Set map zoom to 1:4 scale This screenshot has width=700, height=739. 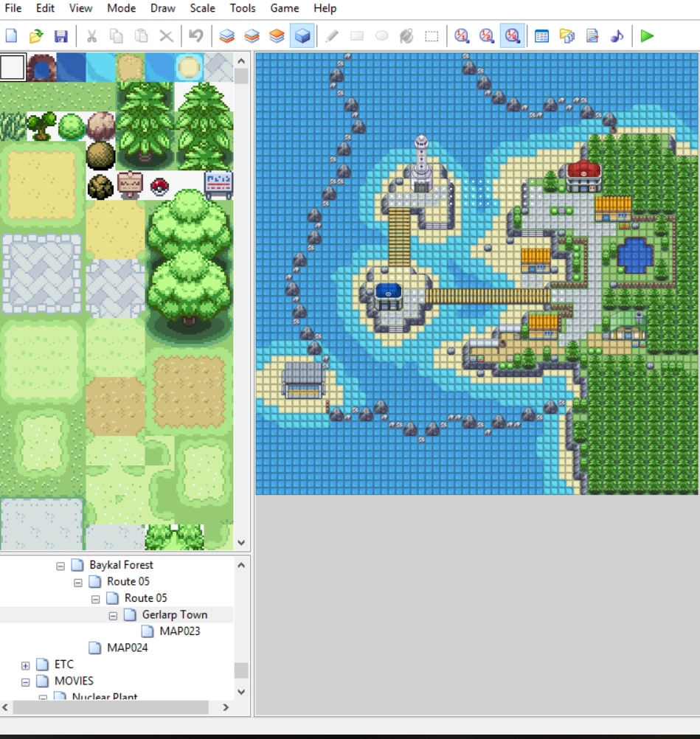512,36
